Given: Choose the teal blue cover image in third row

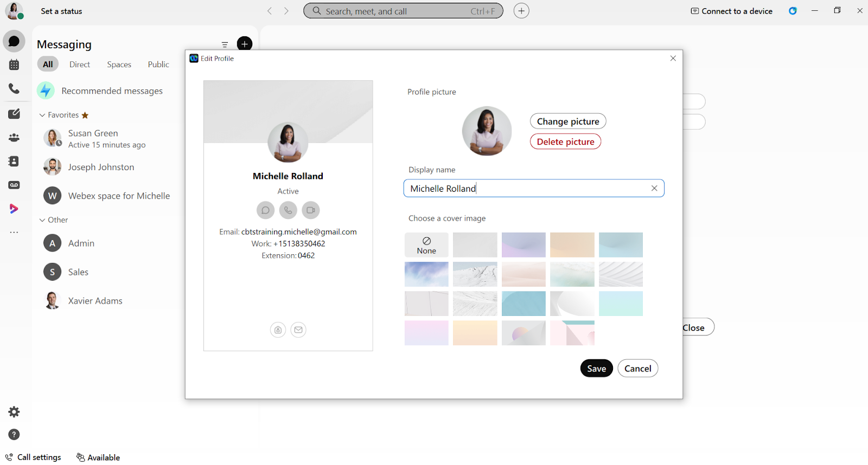Looking at the screenshot, I should [x=524, y=303].
